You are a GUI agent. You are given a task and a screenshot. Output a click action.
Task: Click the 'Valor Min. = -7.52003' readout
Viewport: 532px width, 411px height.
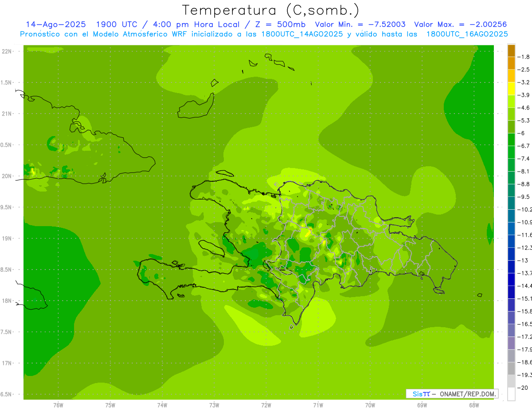(x=360, y=24)
